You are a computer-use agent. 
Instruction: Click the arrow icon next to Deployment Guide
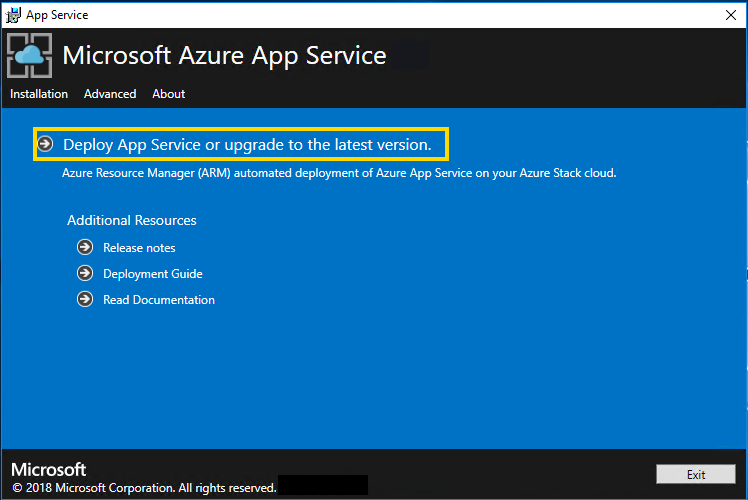click(x=85, y=273)
